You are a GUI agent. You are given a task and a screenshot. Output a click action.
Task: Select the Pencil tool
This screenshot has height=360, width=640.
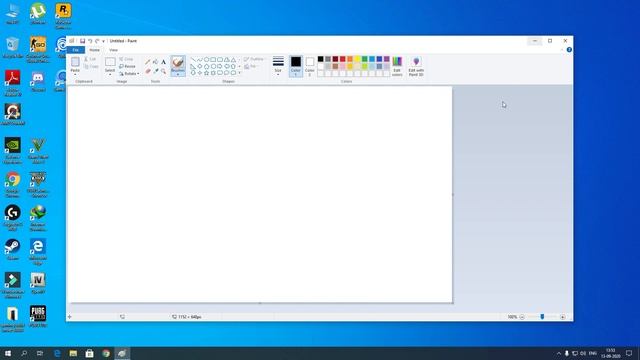pos(147,62)
